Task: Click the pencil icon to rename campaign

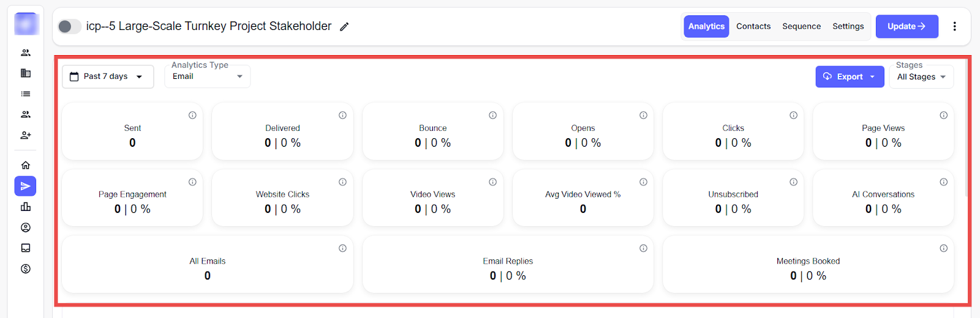Action: tap(344, 27)
